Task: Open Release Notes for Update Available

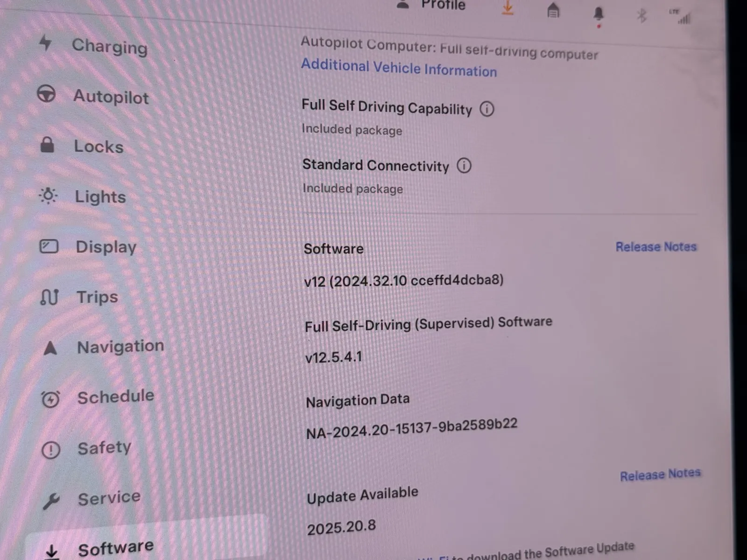Action: click(660, 475)
